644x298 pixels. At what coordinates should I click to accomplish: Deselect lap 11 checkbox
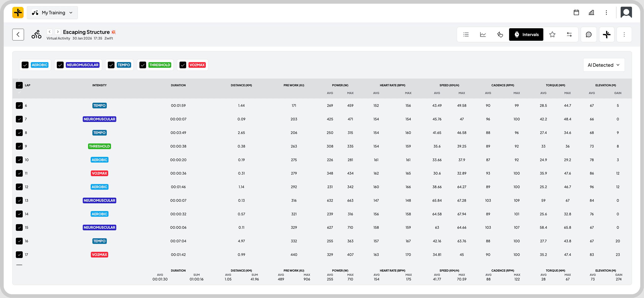(x=19, y=173)
